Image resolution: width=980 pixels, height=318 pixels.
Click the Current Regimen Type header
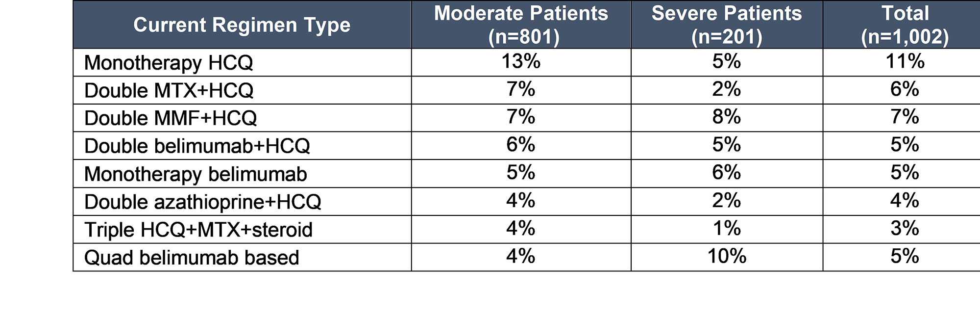pyautogui.click(x=242, y=25)
